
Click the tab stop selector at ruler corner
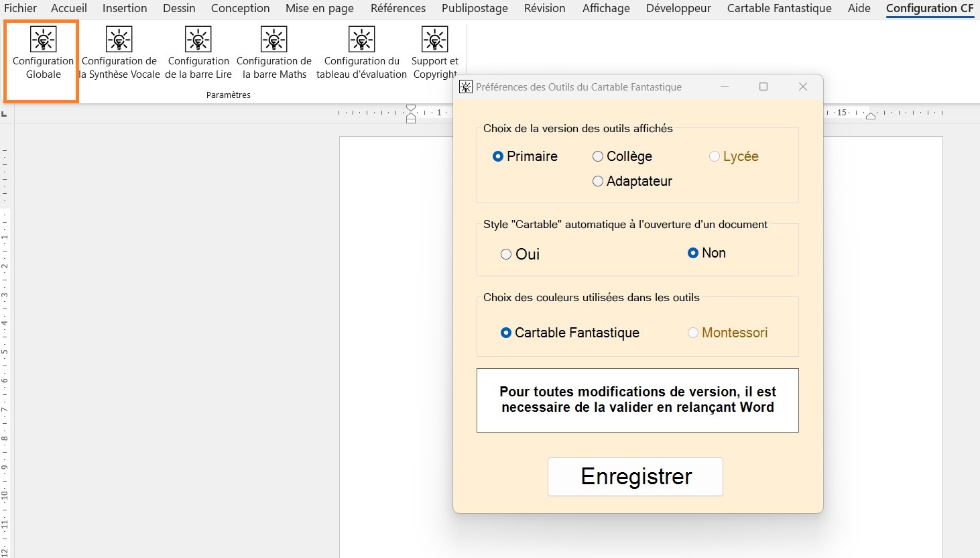point(5,113)
